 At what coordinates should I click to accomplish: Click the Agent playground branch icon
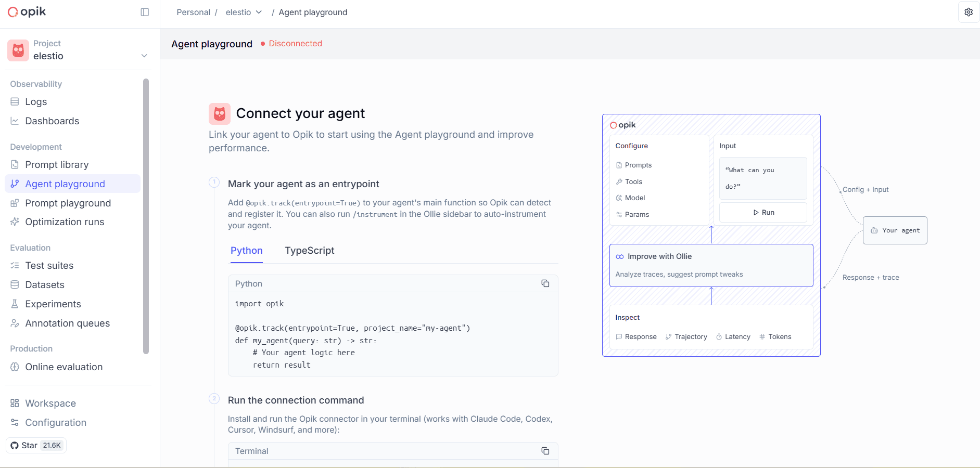tap(15, 184)
